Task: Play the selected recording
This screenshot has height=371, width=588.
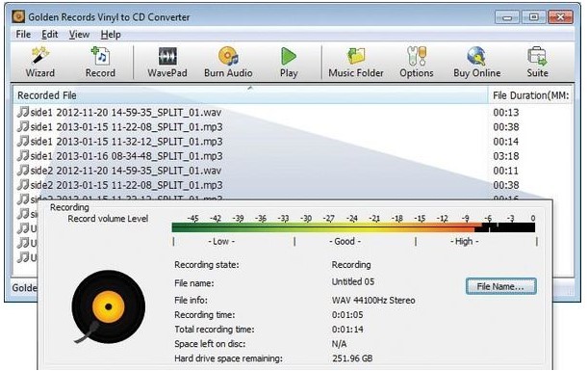Action: pos(289,62)
